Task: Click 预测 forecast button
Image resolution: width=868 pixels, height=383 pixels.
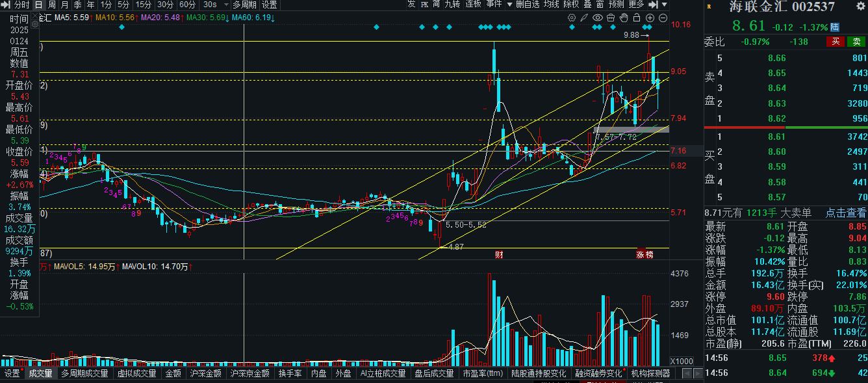Action: click(616, 5)
